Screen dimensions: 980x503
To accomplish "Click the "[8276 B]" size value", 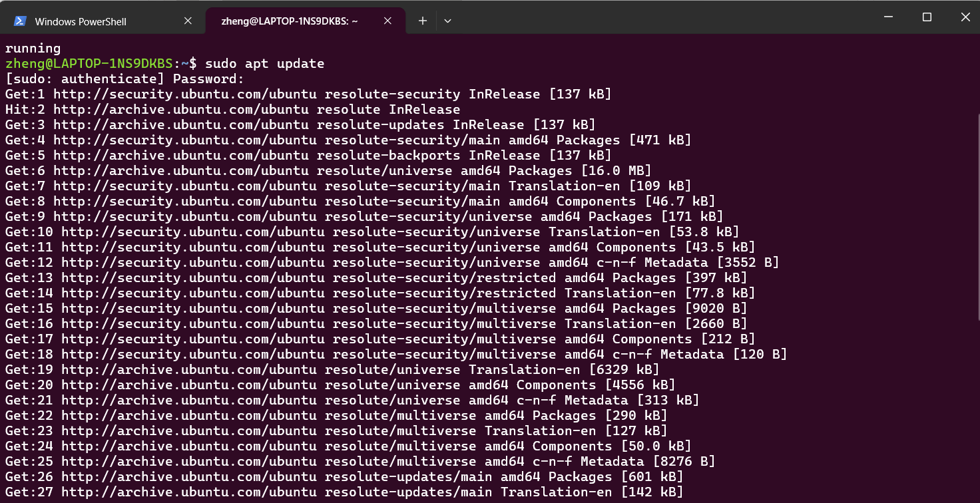I will [x=684, y=462].
